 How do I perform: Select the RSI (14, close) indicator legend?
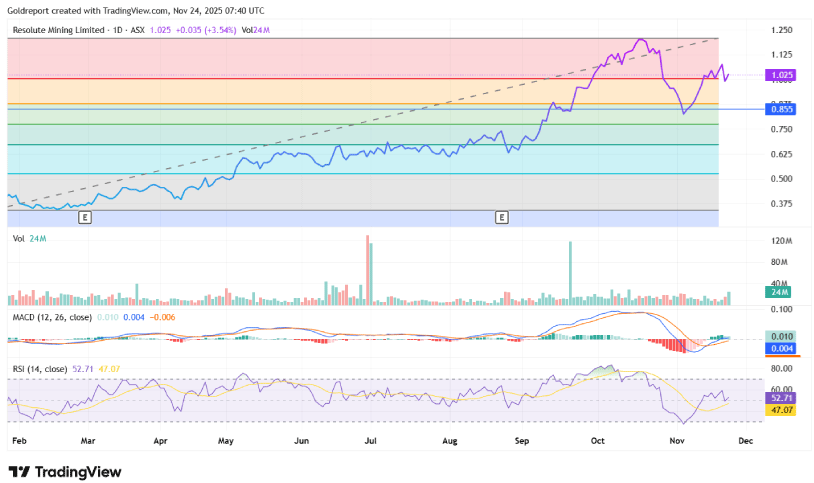point(43,367)
